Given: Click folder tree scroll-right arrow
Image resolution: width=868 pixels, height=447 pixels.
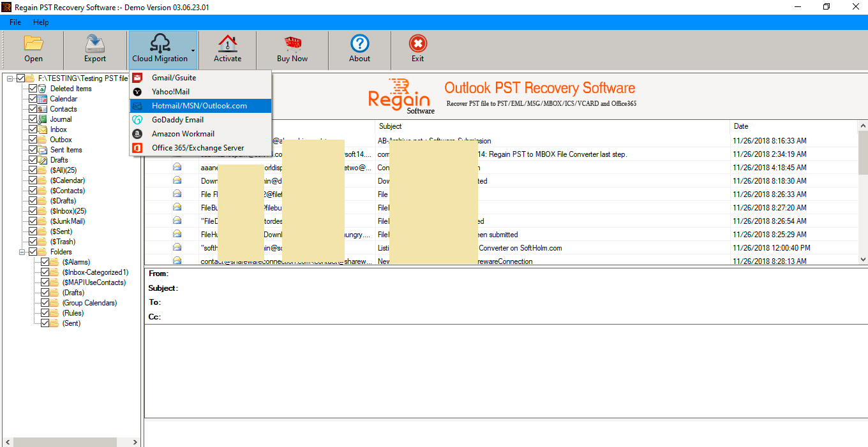Looking at the screenshot, I should pyautogui.click(x=136, y=442).
